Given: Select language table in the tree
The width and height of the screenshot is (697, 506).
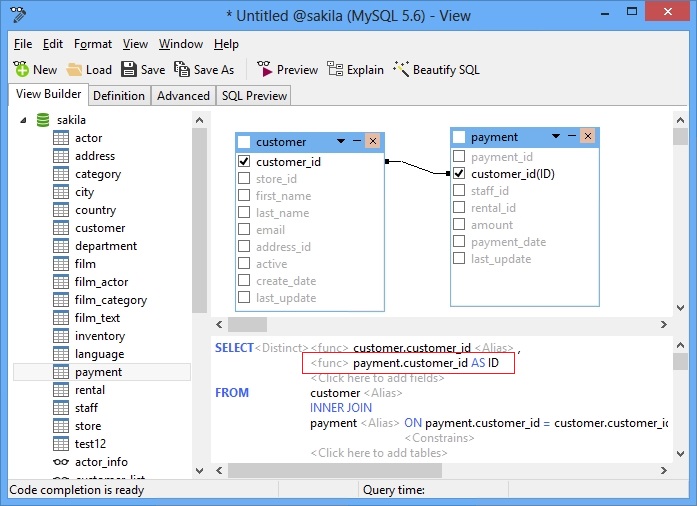Looking at the screenshot, I should point(100,354).
